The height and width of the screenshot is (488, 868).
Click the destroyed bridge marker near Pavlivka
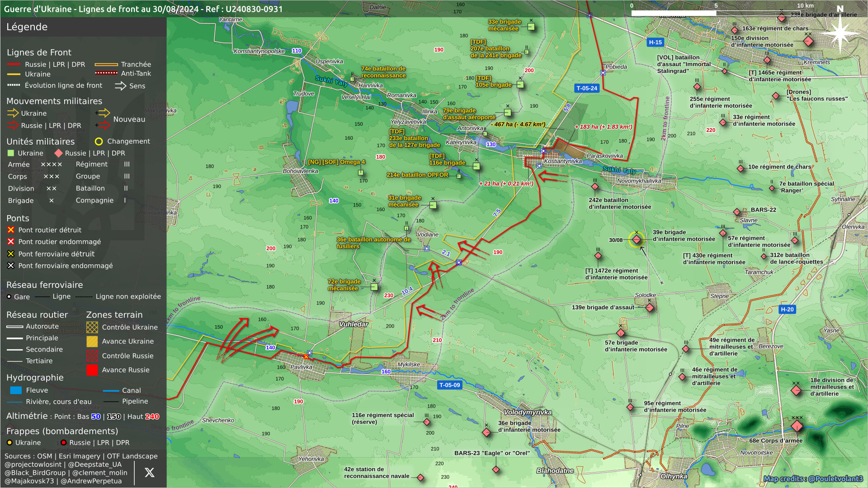[306, 357]
